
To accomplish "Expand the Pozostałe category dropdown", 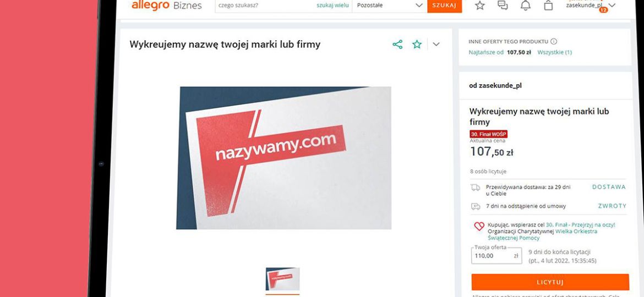I will (389, 5).
